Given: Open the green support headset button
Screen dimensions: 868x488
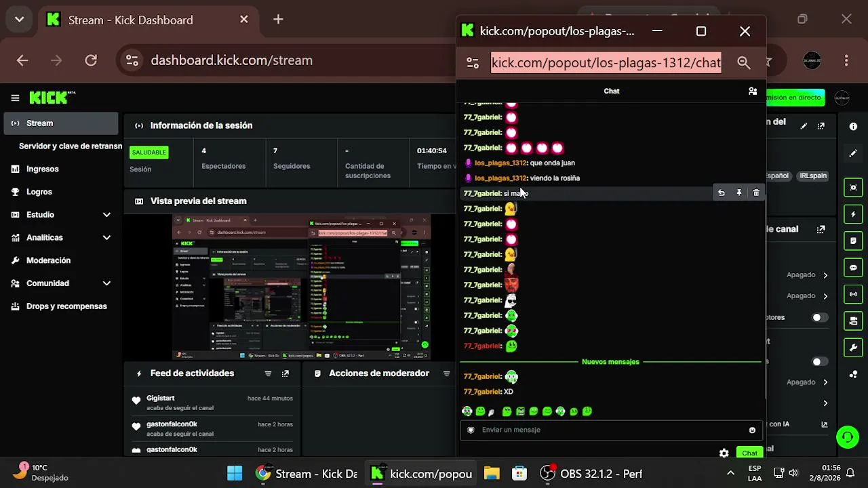Looking at the screenshot, I should [x=848, y=437].
